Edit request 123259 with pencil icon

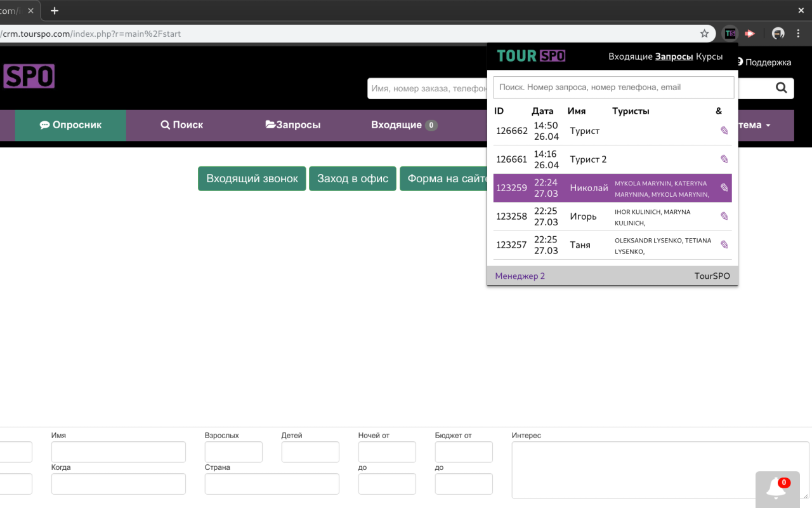click(x=724, y=188)
